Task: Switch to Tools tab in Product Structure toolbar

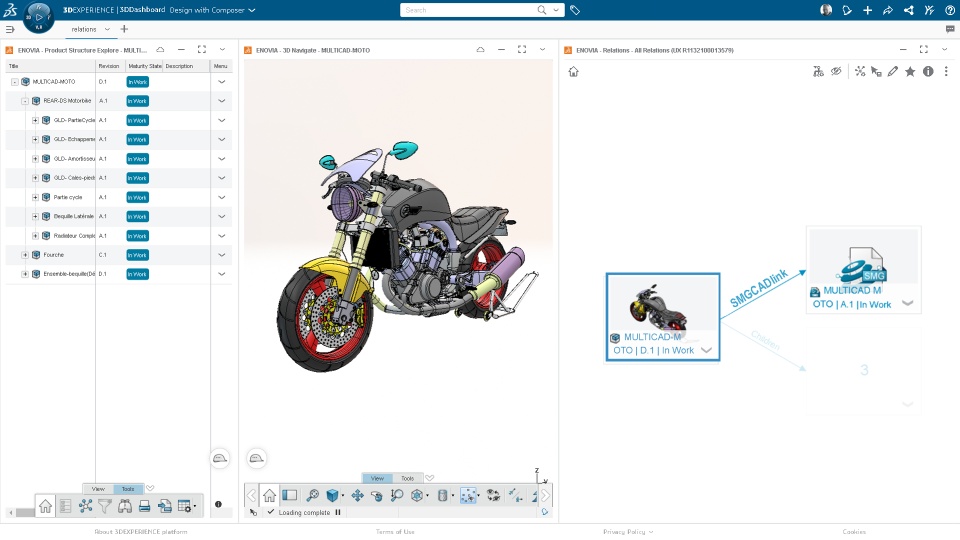Action: point(128,489)
